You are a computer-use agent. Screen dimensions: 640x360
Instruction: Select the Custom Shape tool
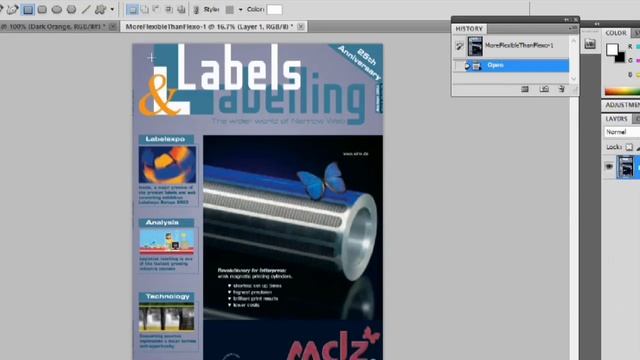coord(100,9)
